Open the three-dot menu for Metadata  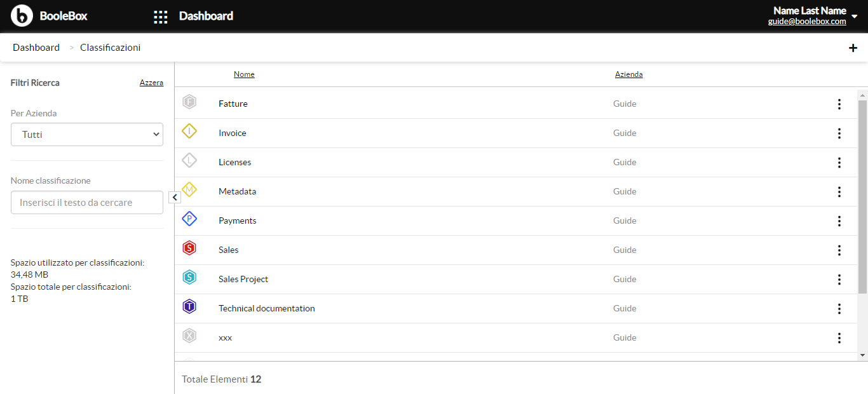[x=839, y=192]
